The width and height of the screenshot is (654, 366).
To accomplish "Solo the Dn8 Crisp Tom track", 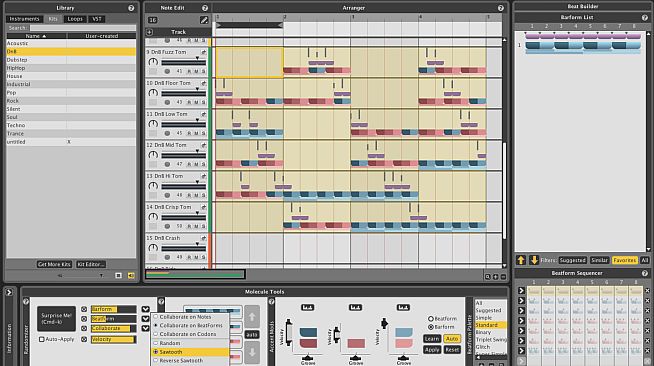I will 204,226.
